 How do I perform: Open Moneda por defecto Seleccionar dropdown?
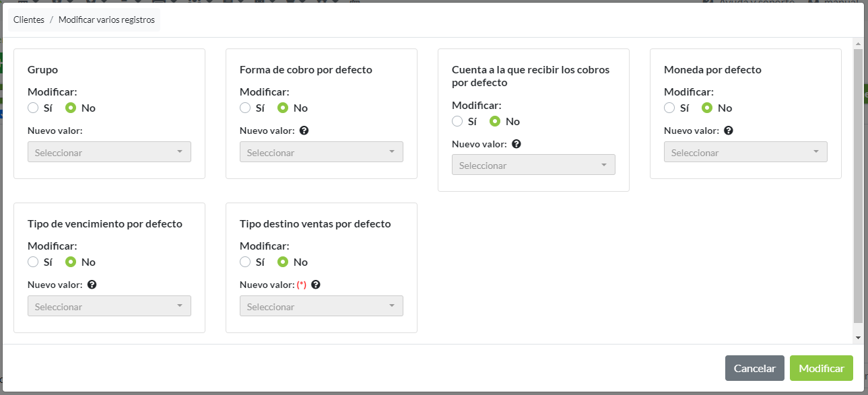745,152
